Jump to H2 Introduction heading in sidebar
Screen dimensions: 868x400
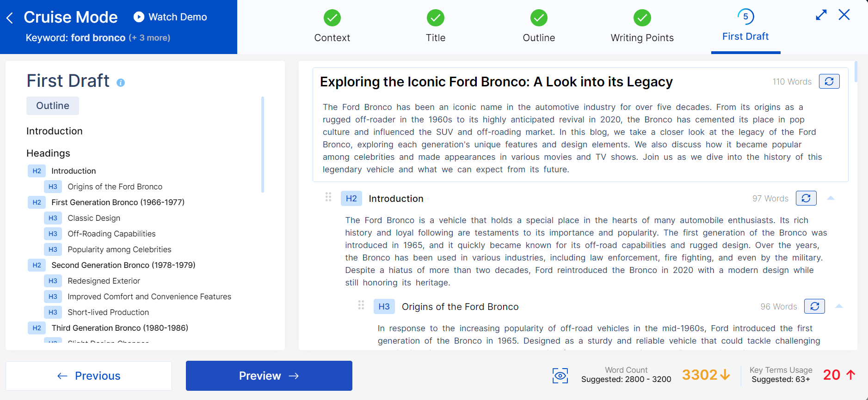(x=74, y=171)
